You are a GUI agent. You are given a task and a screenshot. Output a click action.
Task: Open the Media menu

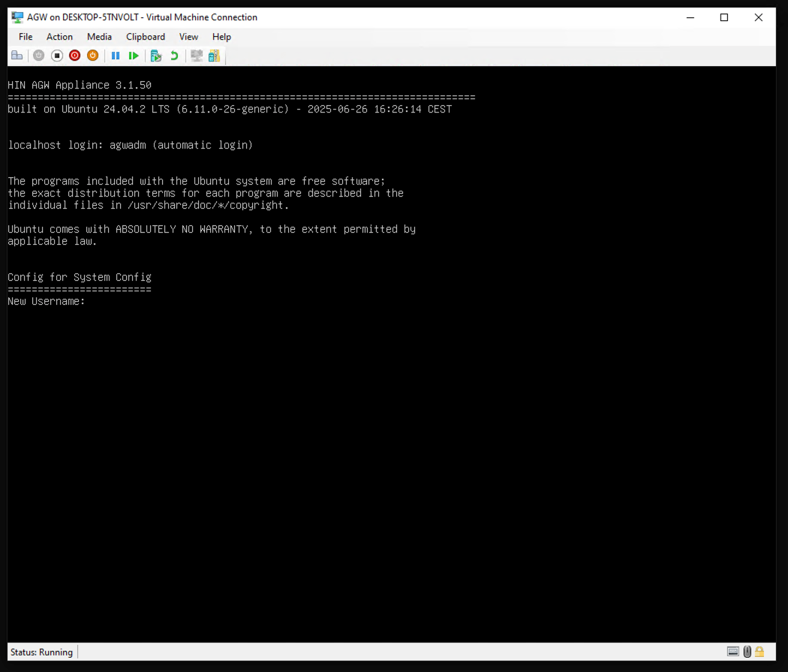coord(99,36)
